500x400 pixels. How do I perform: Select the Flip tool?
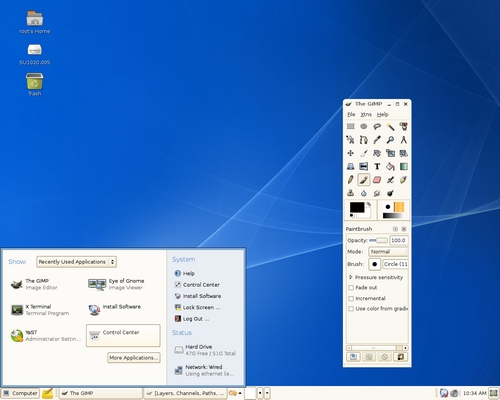(364, 166)
